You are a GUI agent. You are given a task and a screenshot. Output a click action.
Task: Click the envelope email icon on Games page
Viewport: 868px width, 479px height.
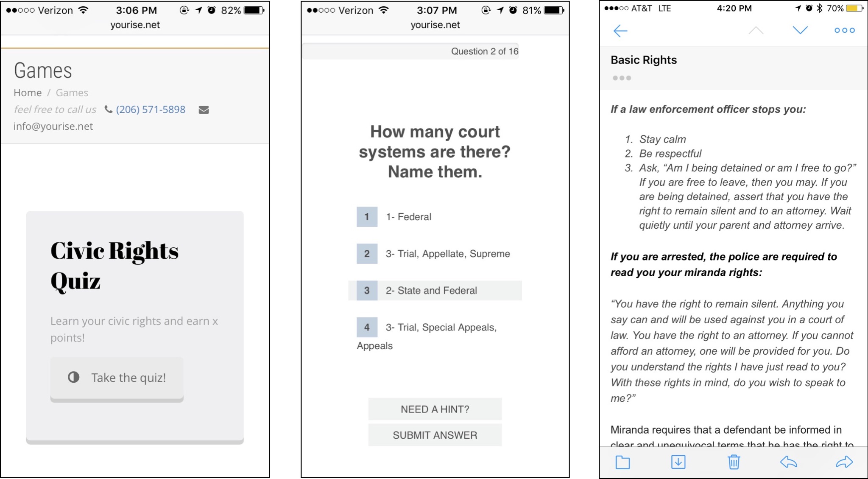(204, 110)
